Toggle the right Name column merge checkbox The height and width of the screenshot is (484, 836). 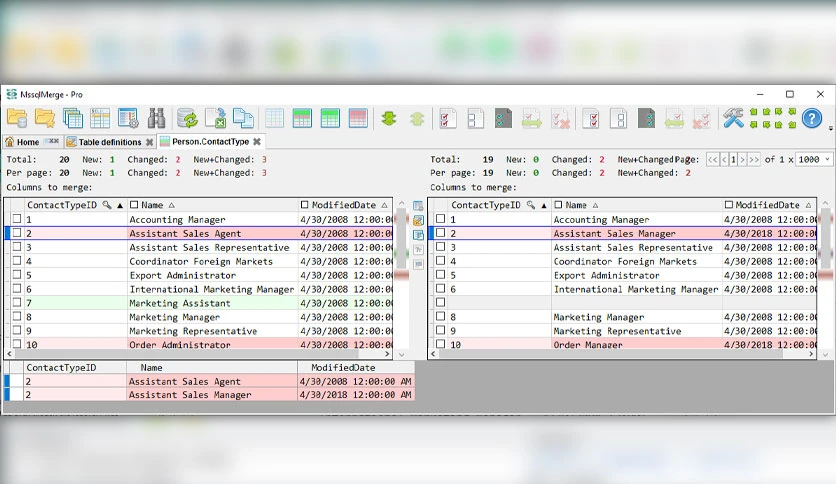tap(558, 205)
